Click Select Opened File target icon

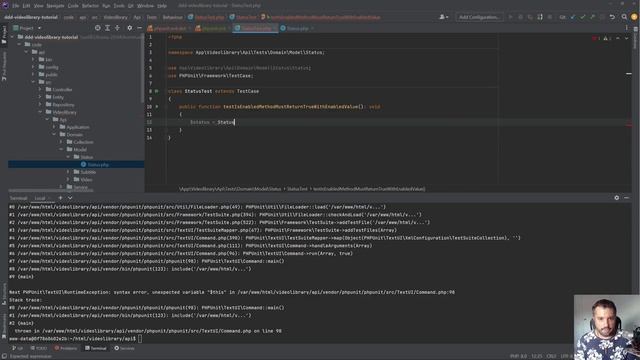(x=98, y=28)
